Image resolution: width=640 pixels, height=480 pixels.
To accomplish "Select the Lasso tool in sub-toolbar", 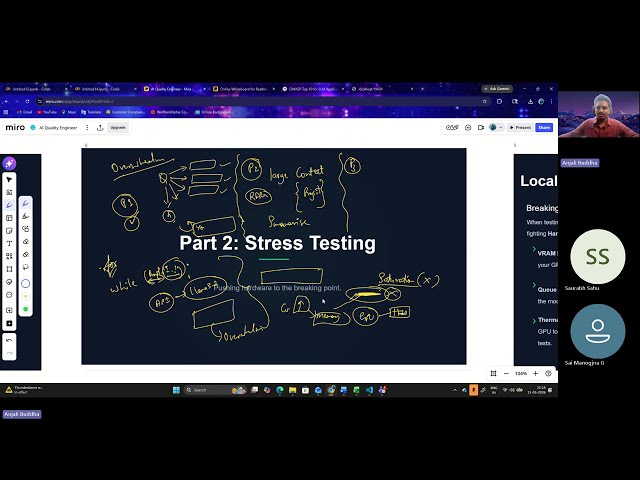I will pos(25,267).
